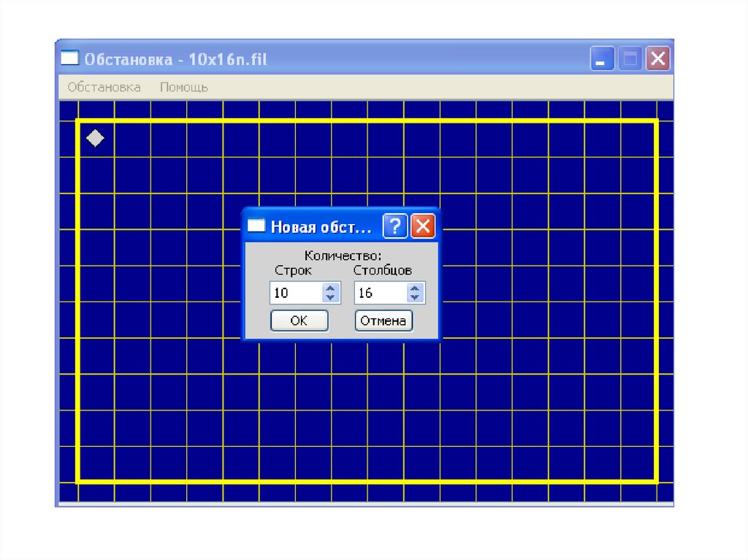
Task: Click the Обстановка window title bar icon
Action: [69, 58]
